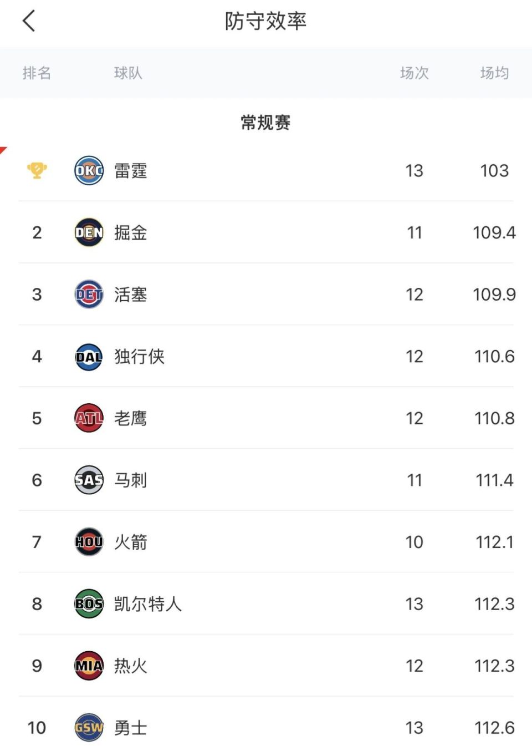Sort by the 场次 column header
Screen dimensions: 532x756
click(x=414, y=73)
